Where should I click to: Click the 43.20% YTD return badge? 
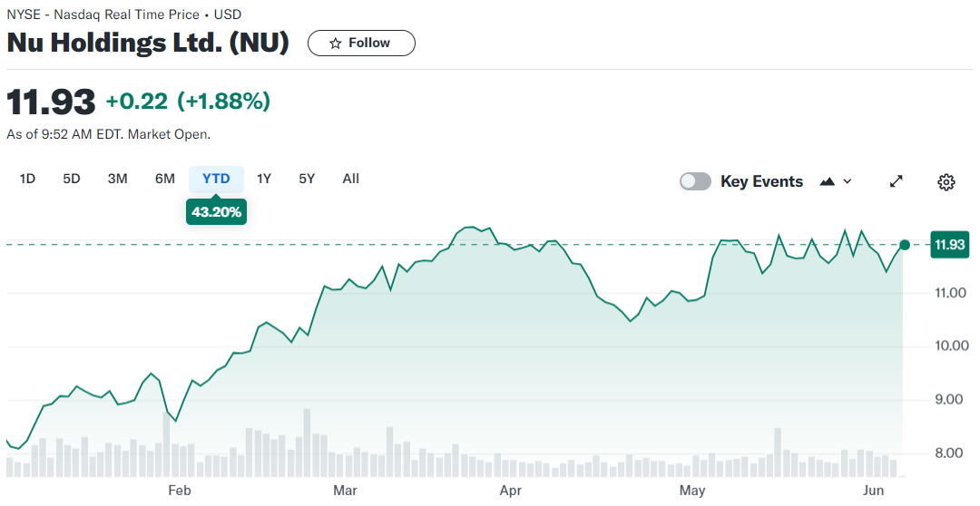tap(216, 212)
